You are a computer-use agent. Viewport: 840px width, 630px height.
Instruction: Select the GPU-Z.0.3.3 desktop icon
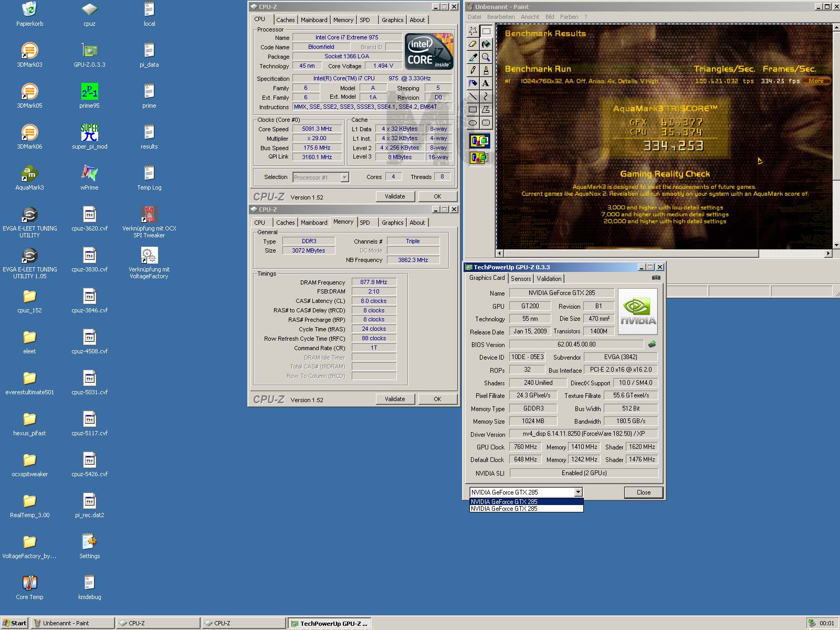[90, 55]
